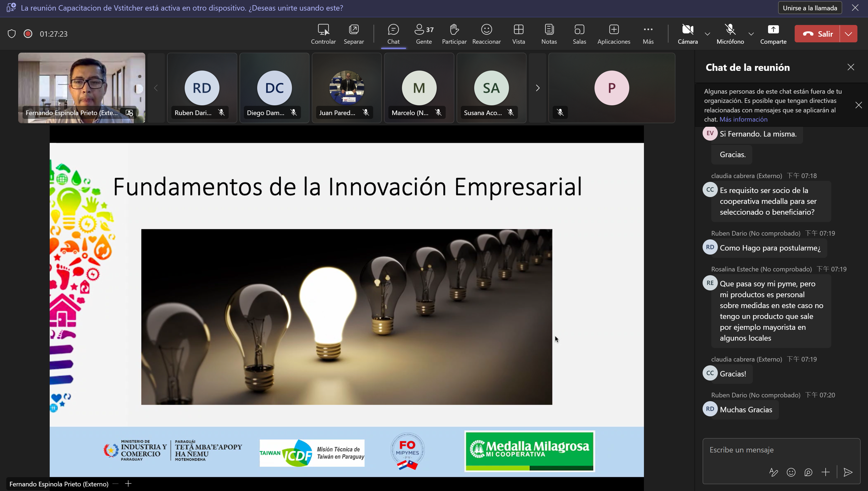Open message format options pen icon
This screenshot has height=491, width=868.
coord(773,472)
